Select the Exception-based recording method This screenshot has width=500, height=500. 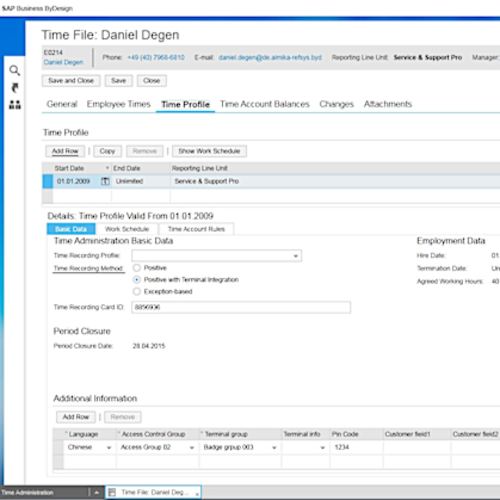click(137, 291)
